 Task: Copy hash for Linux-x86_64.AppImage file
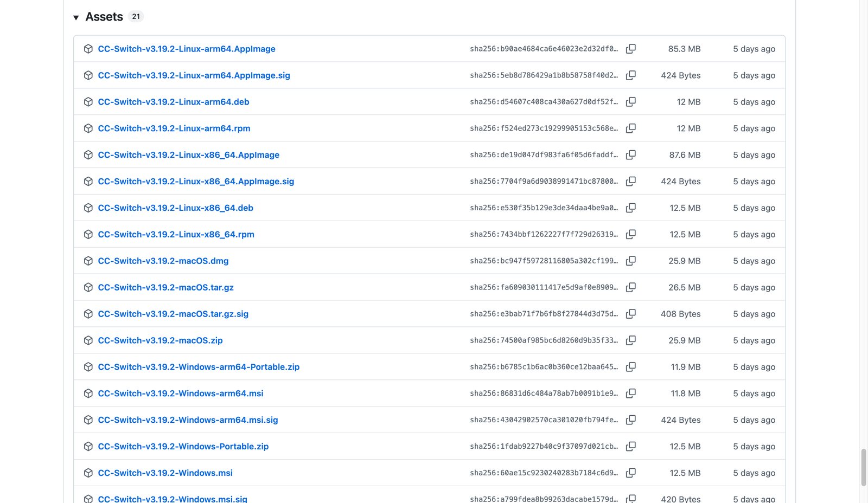pyautogui.click(x=630, y=155)
